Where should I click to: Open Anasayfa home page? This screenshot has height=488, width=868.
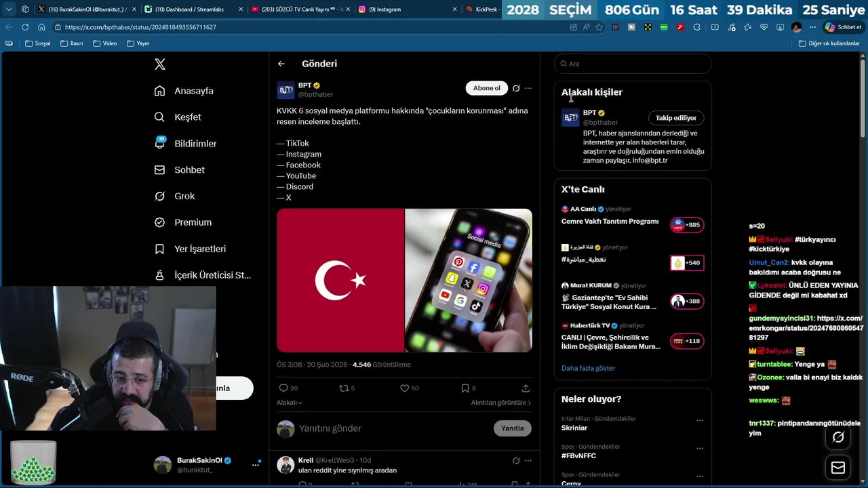pyautogui.click(x=184, y=91)
